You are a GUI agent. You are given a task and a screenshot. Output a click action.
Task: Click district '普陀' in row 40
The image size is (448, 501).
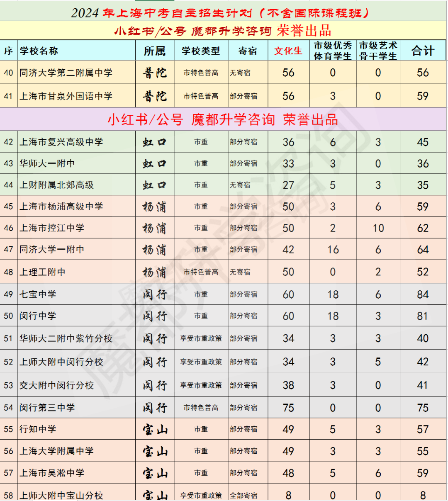click(155, 73)
